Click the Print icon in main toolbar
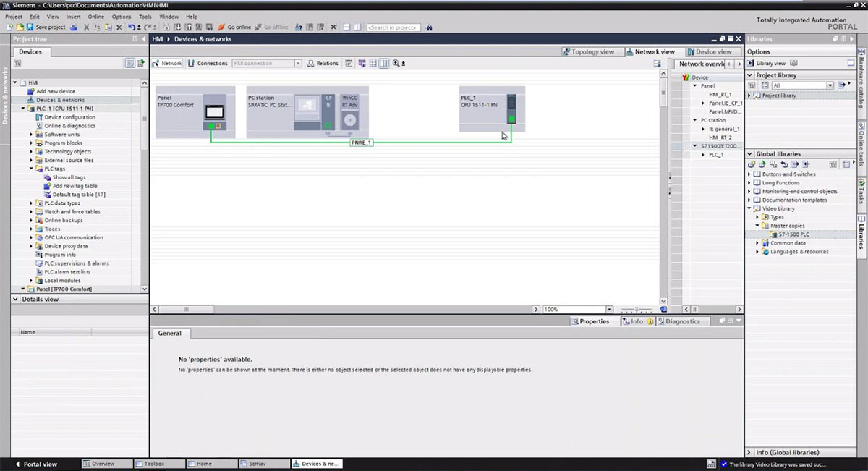 [74, 27]
